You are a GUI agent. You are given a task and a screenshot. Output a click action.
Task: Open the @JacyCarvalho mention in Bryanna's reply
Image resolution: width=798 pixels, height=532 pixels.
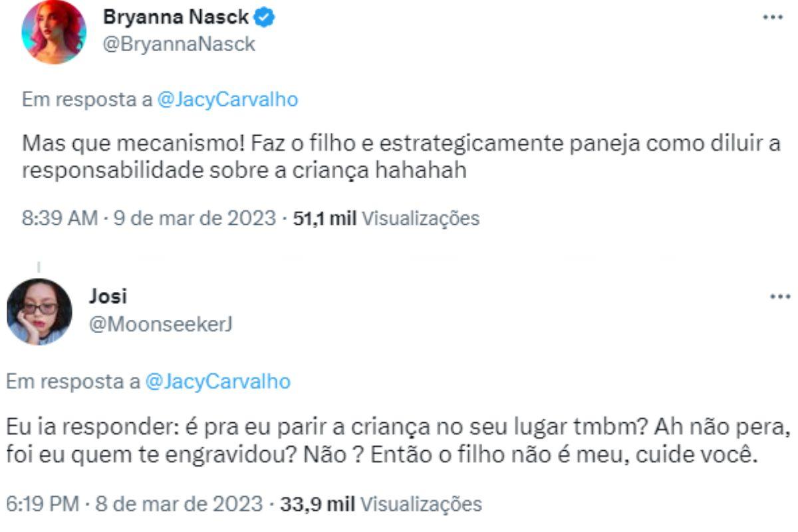click(x=227, y=100)
